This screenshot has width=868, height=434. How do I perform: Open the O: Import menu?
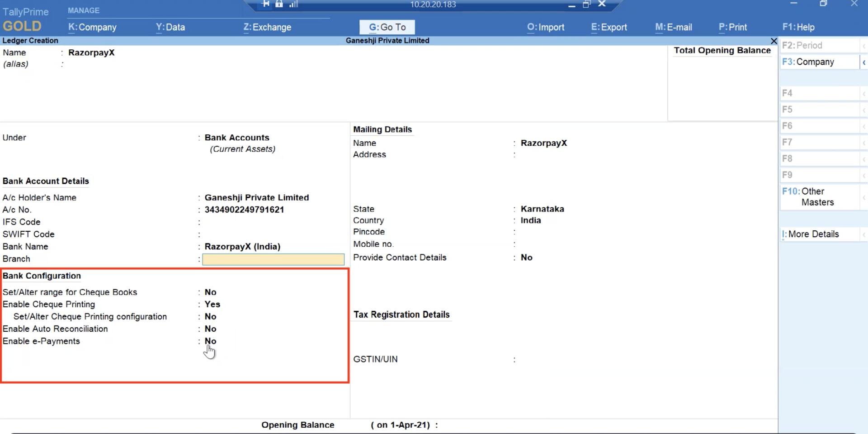(546, 27)
